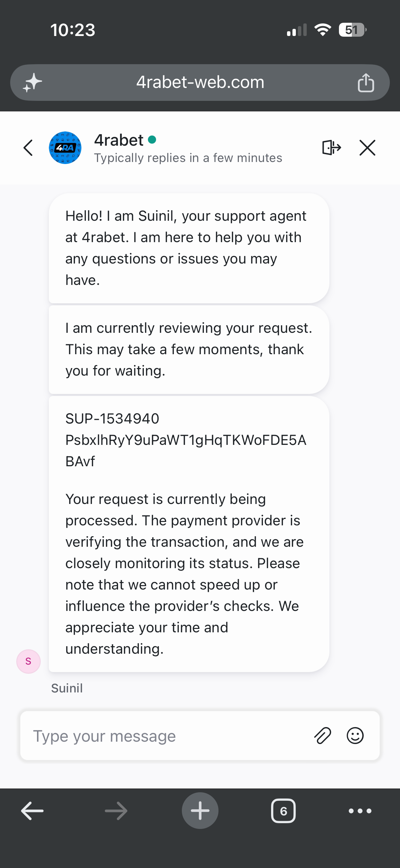The image size is (400, 868).
Task: Open a new tab with plus button
Action: (200, 811)
